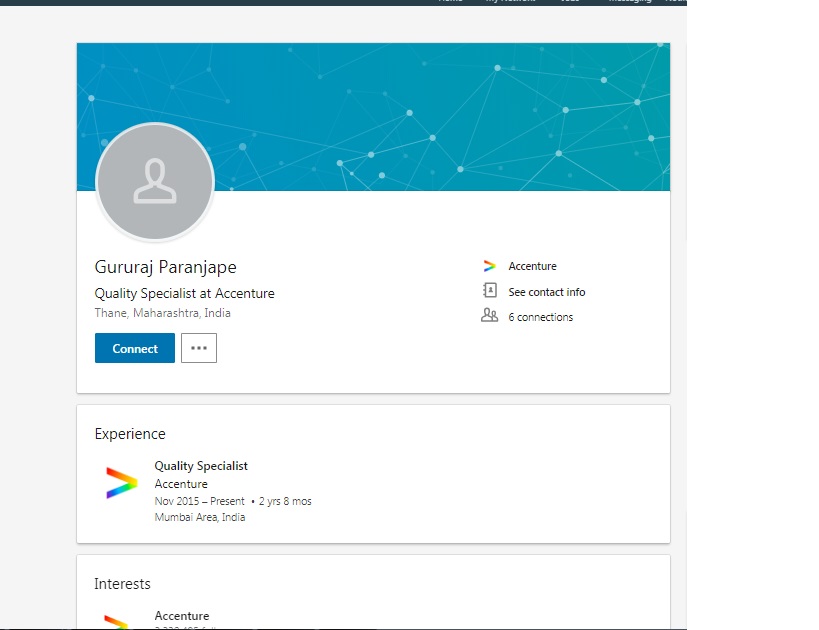Open the Quality Specialist experience title
This screenshot has height=630, width=819.
pos(201,465)
